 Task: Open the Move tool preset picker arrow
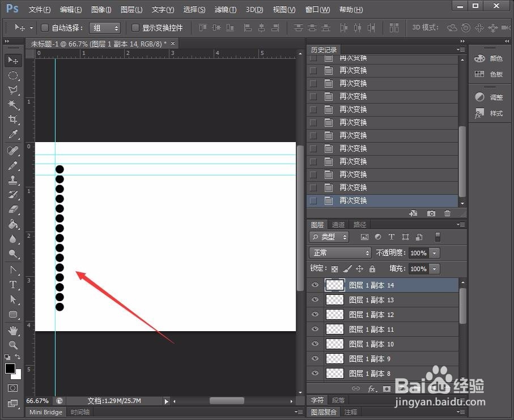[x=31, y=28]
